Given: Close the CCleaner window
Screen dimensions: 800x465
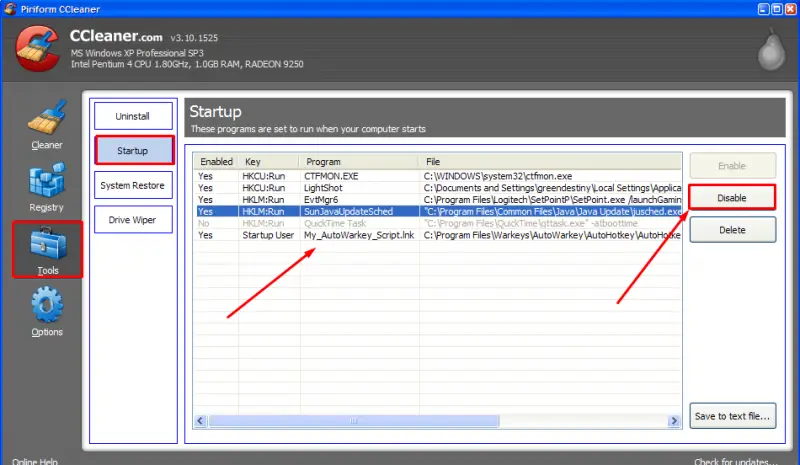Looking at the screenshot, I should [x=790, y=9].
